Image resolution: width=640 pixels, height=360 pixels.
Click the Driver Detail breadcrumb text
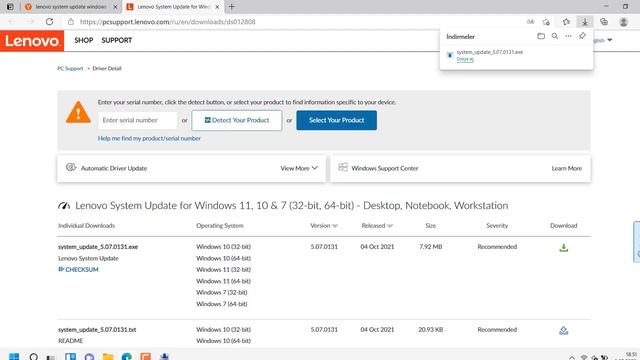point(107,68)
